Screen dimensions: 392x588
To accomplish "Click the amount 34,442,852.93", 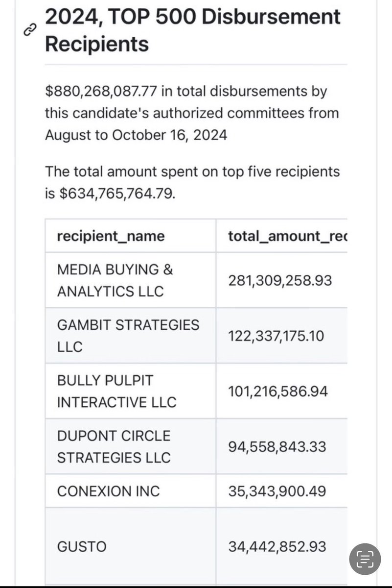I will point(277,546).
